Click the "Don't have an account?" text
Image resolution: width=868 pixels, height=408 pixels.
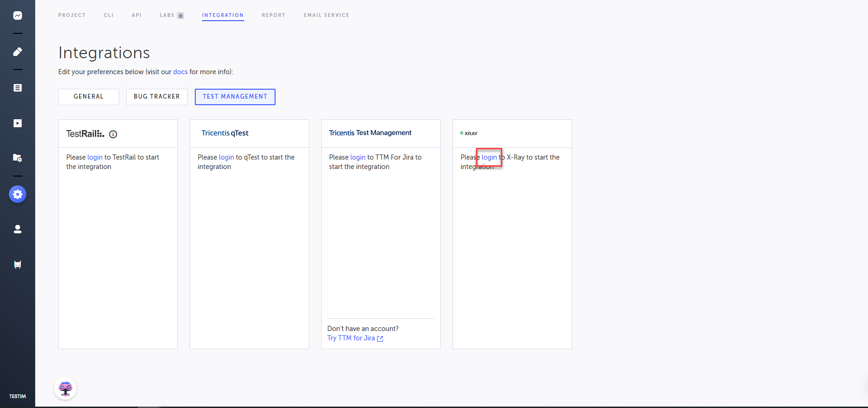click(363, 329)
